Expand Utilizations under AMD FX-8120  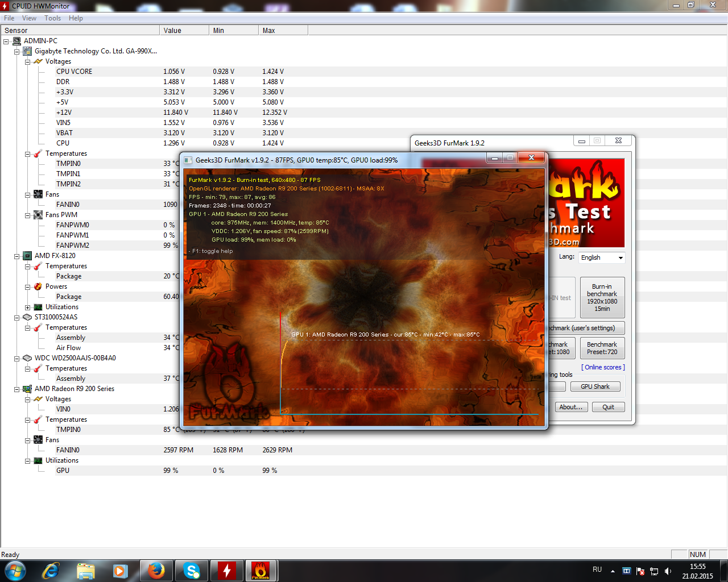click(x=28, y=307)
